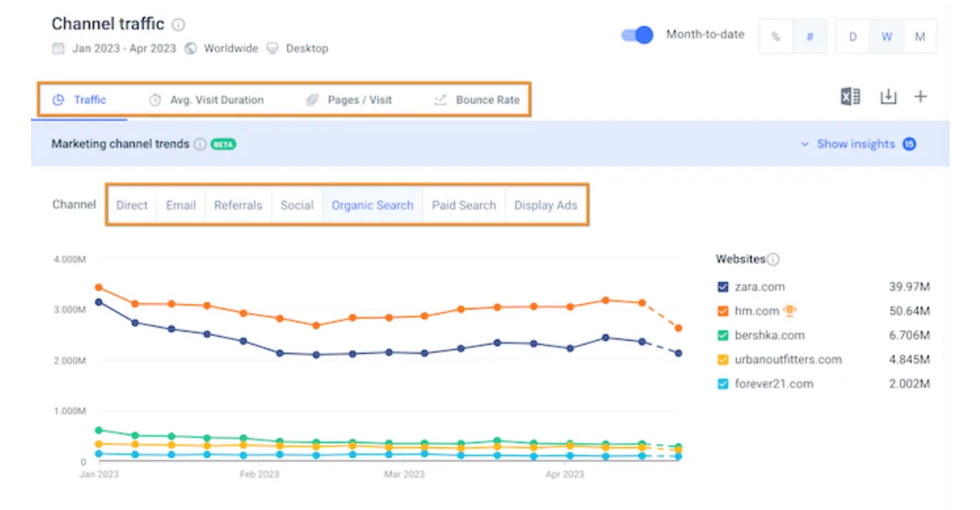Click the Websites info icon
The image size is (980, 510).
point(773,259)
